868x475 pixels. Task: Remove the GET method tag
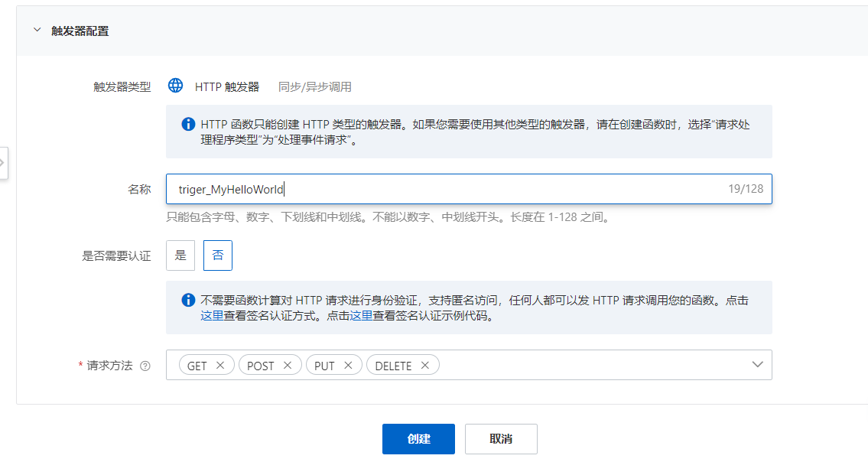222,365
